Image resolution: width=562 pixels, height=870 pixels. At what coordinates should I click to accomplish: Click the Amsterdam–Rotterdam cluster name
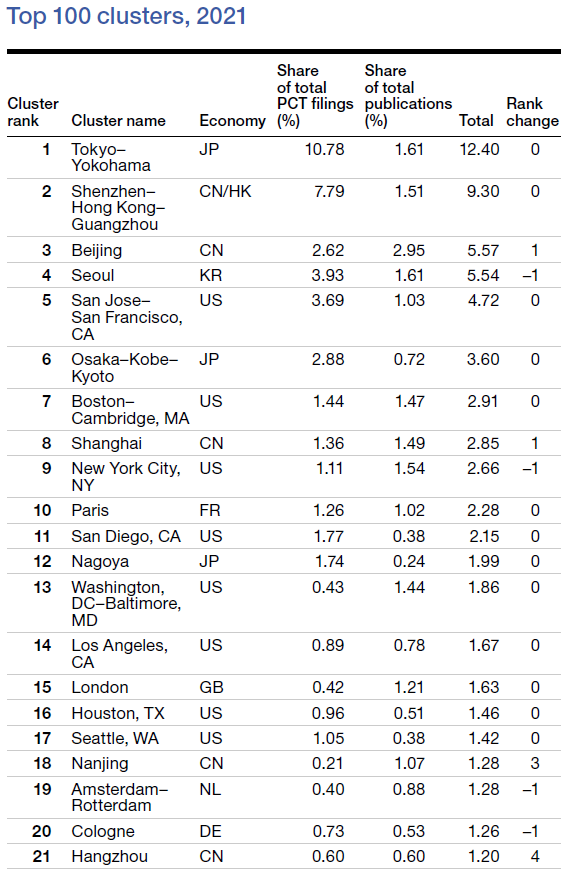pos(119,797)
